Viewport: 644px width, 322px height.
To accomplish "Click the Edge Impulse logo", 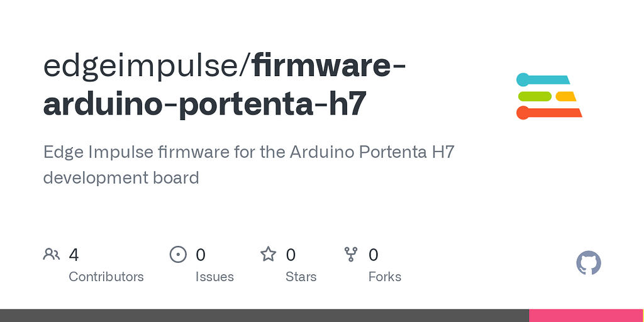I will tap(549, 96).
